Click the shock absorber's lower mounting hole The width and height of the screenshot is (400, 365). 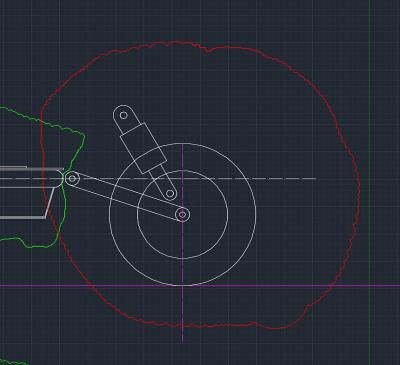pos(170,193)
